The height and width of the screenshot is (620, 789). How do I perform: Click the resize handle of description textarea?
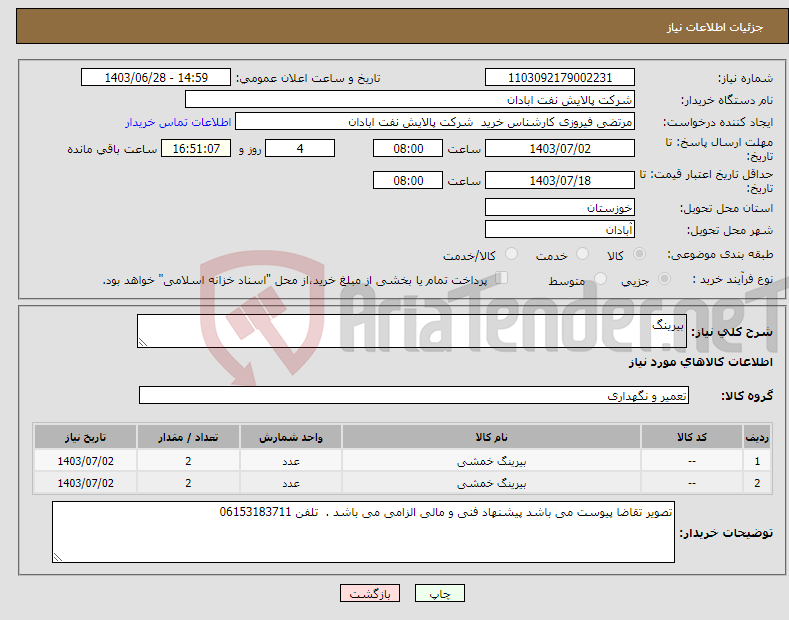tap(143, 342)
